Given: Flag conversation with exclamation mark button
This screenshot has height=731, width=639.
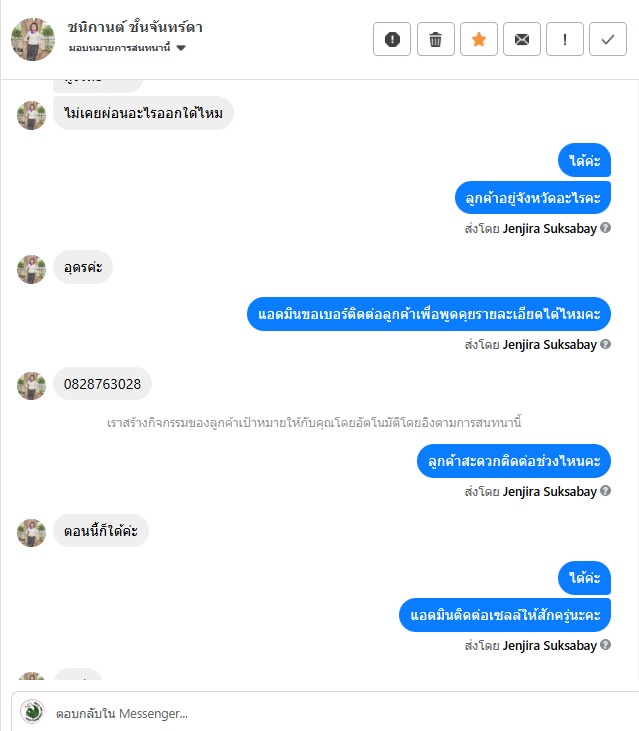Looking at the screenshot, I should point(564,39).
